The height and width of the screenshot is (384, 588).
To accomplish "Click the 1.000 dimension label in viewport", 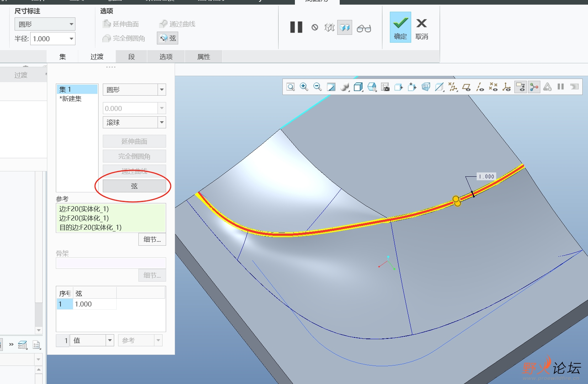I will (x=487, y=176).
